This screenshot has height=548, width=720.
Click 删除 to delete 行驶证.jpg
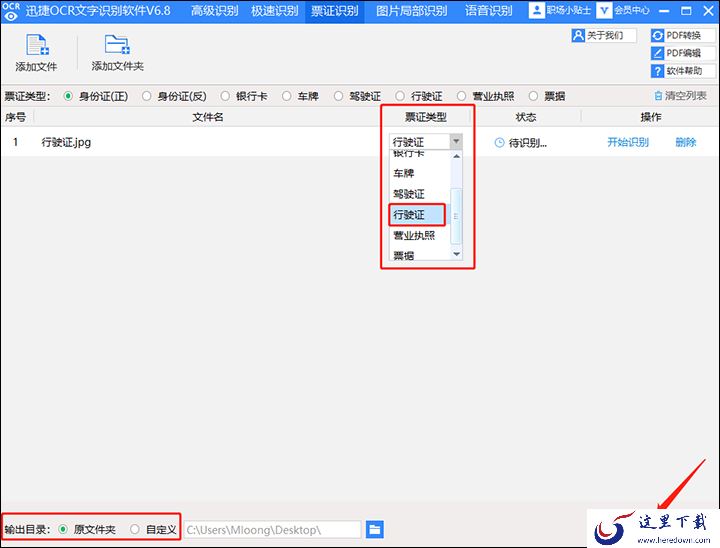[x=686, y=142]
